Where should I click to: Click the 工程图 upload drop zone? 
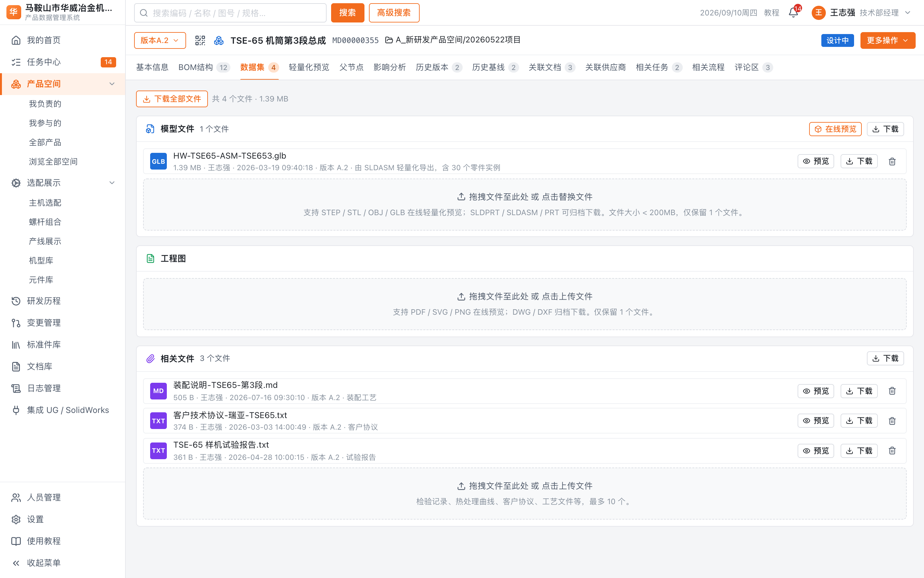pyautogui.click(x=525, y=304)
